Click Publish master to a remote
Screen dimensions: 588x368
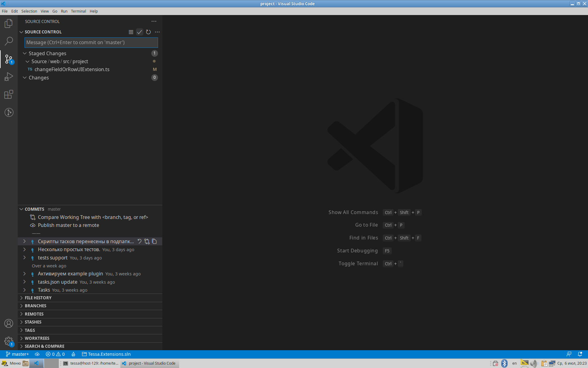tap(68, 225)
